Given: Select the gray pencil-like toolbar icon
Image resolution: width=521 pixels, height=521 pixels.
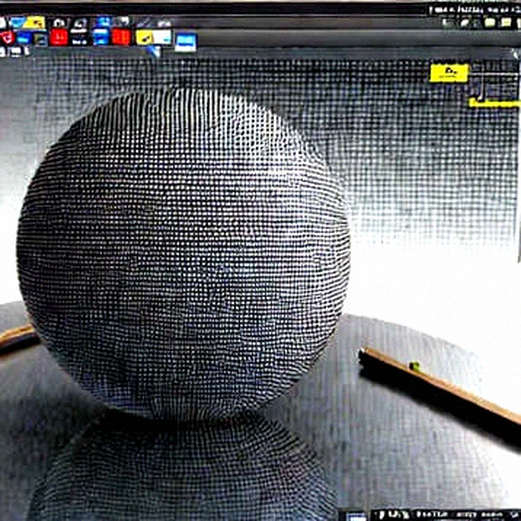Looking at the screenshot, I should [144, 22].
